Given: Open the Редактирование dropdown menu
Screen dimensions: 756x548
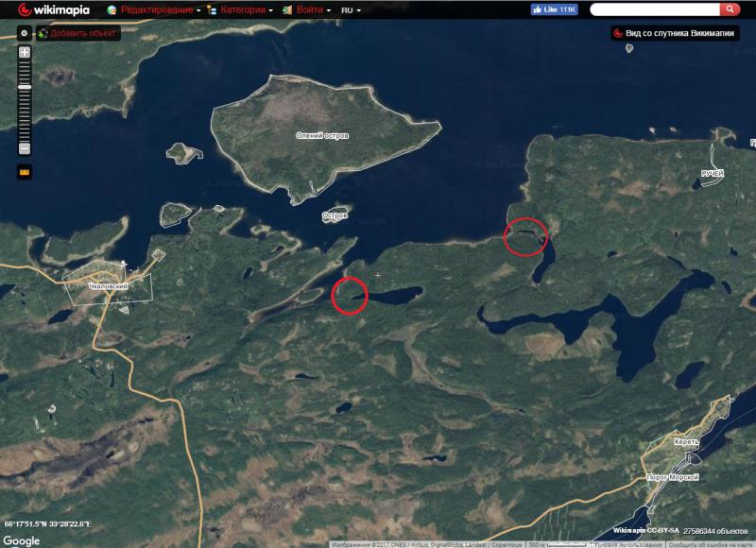Looking at the screenshot, I should coord(155,9).
